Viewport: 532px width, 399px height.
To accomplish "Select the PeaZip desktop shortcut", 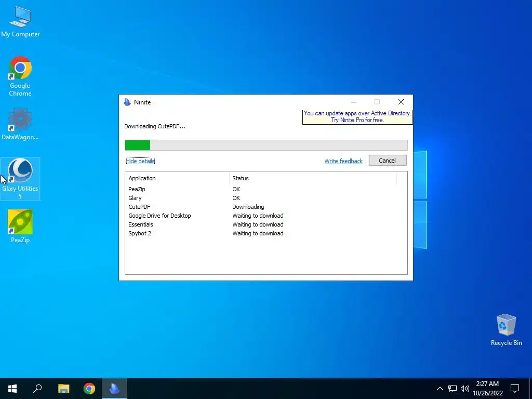I will click(20, 227).
